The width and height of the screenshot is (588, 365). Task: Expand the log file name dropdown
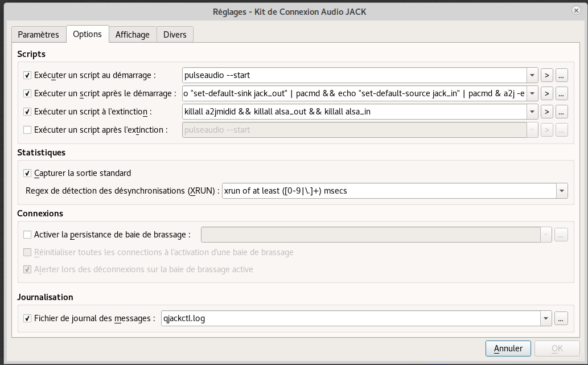546,318
